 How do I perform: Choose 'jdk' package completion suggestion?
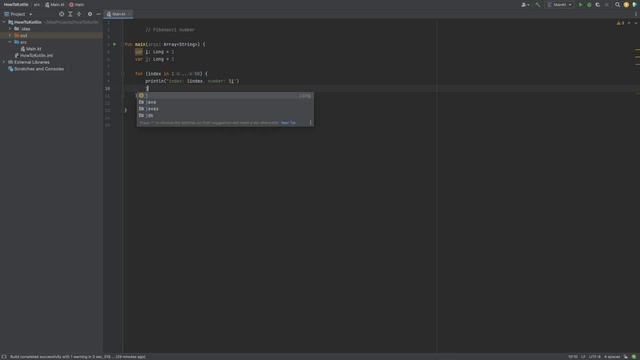[x=225, y=115]
